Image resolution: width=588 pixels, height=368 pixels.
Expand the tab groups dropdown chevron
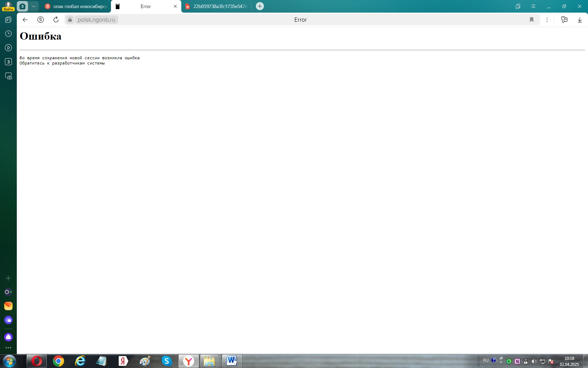[x=34, y=6]
